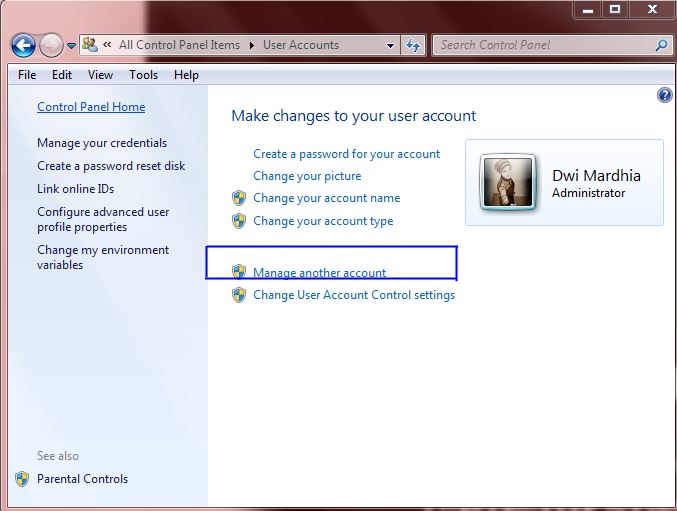Click shield icon beside Change your account name
This screenshot has width=677, height=511.
[x=239, y=198]
